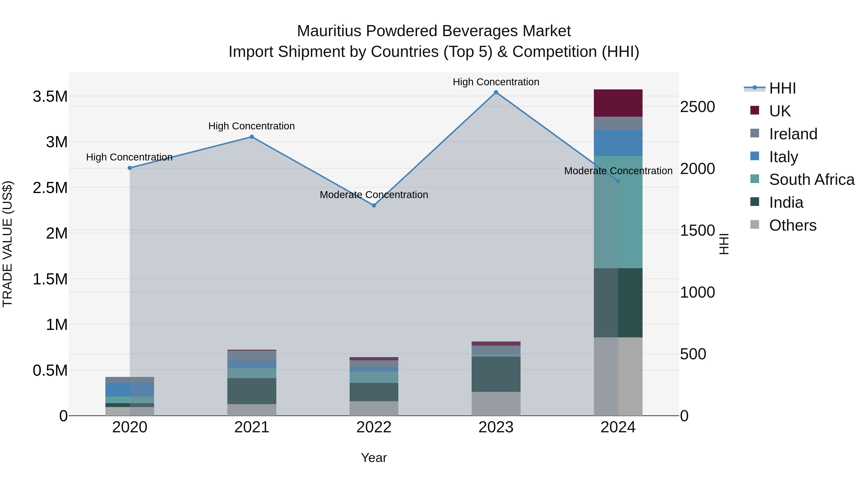This screenshot has width=868, height=488.
Task: Click the 2023 Others bar segment
Action: [496, 404]
